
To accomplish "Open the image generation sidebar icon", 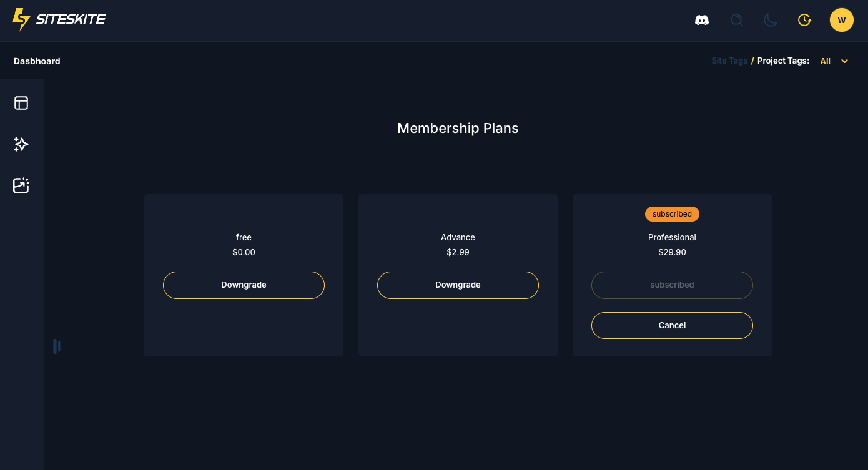I will coord(21,185).
